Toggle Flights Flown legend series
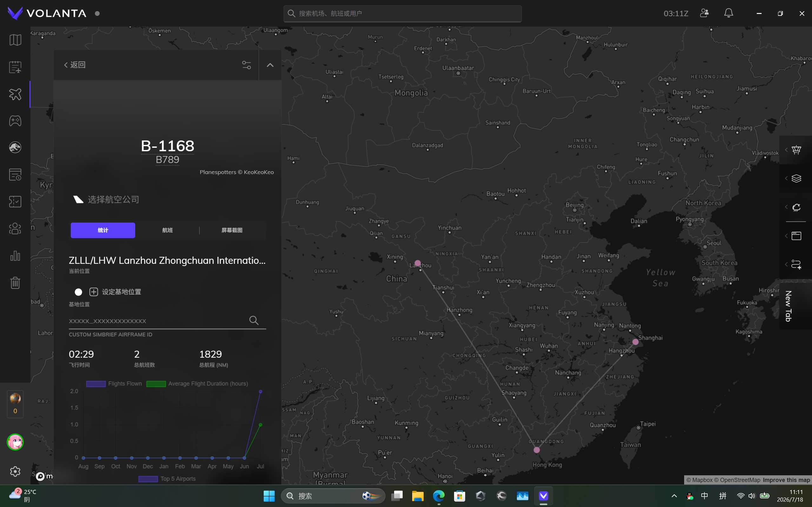This screenshot has width=812, height=507. pos(114,384)
